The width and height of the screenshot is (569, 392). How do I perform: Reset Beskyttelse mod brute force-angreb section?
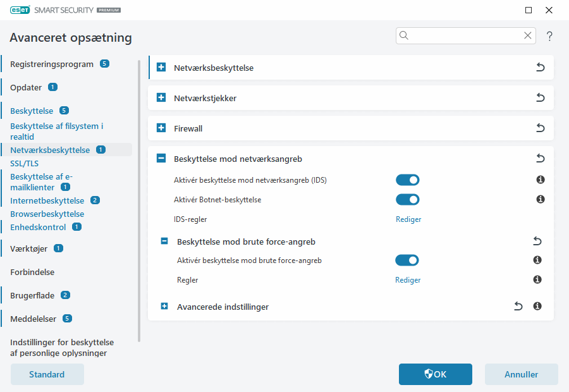point(537,242)
